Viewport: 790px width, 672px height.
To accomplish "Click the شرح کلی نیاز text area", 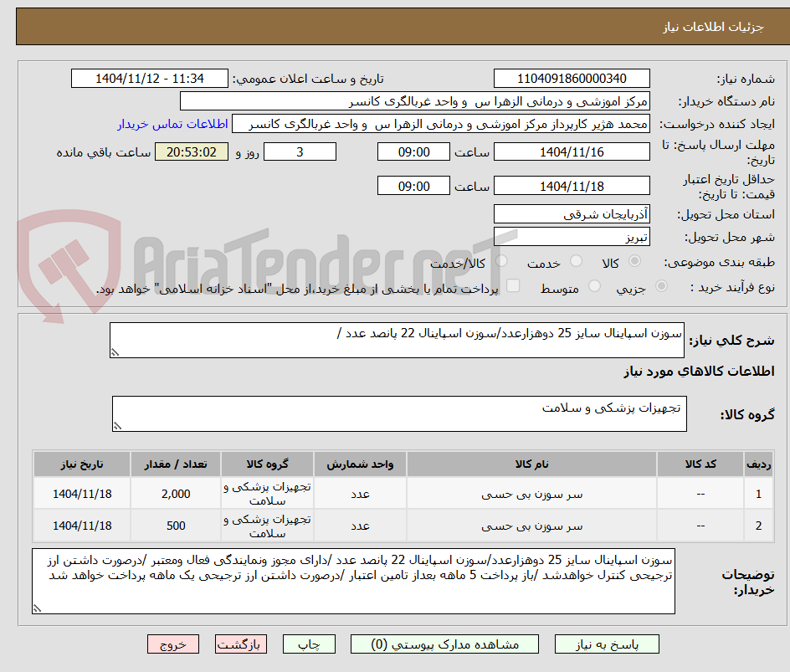I will (397, 341).
